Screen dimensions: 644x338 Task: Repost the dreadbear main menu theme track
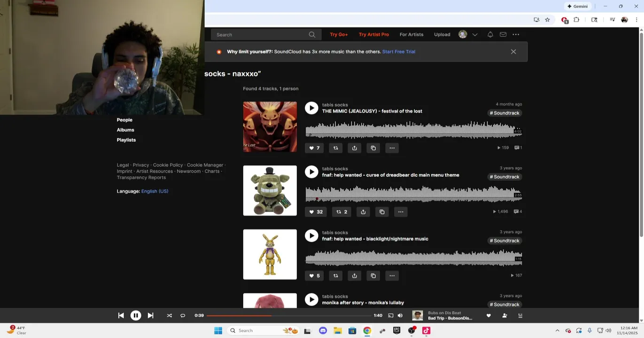[341, 212]
